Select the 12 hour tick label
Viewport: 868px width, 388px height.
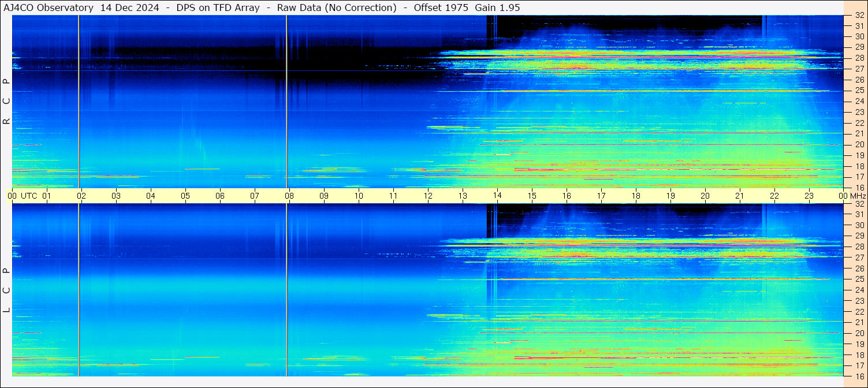point(428,196)
